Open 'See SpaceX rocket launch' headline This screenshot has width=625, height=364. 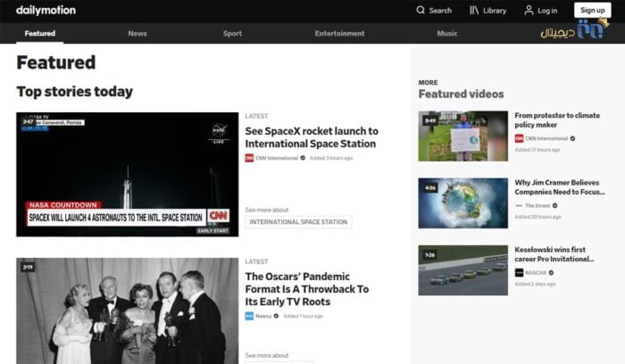point(312,137)
